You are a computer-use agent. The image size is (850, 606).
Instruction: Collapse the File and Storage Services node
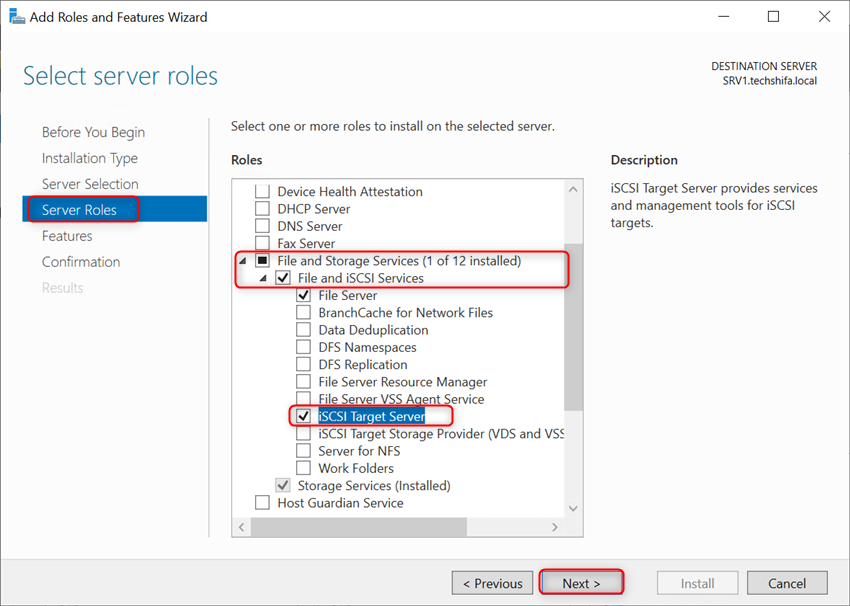click(x=240, y=260)
